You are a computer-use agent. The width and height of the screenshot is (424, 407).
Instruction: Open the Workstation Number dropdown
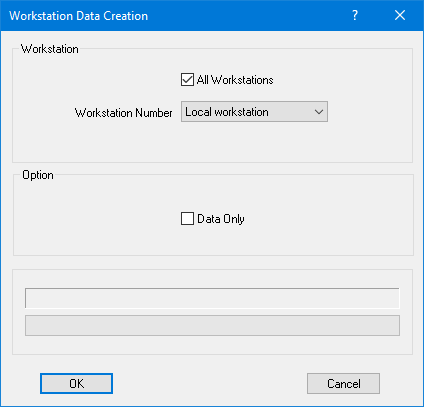coord(254,112)
